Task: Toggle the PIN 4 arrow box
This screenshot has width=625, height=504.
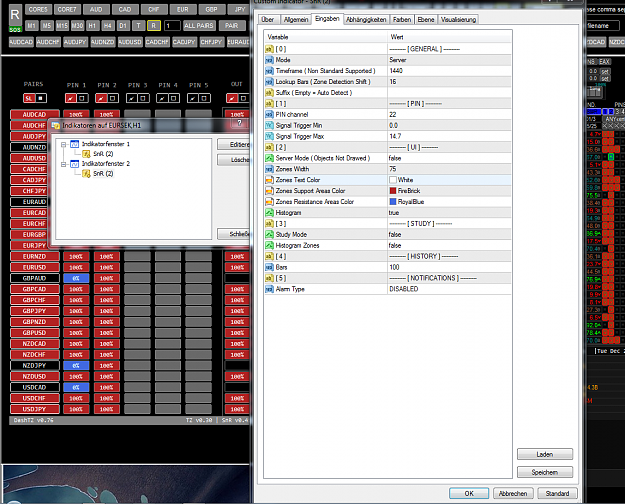Action: pyautogui.click(x=162, y=98)
